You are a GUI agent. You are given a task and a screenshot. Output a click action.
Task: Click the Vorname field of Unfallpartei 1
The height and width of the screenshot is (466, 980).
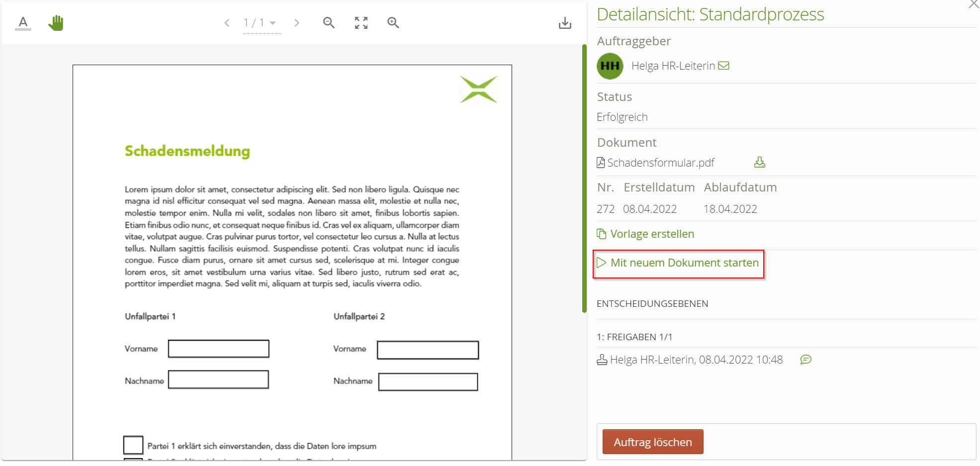point(218,348)
